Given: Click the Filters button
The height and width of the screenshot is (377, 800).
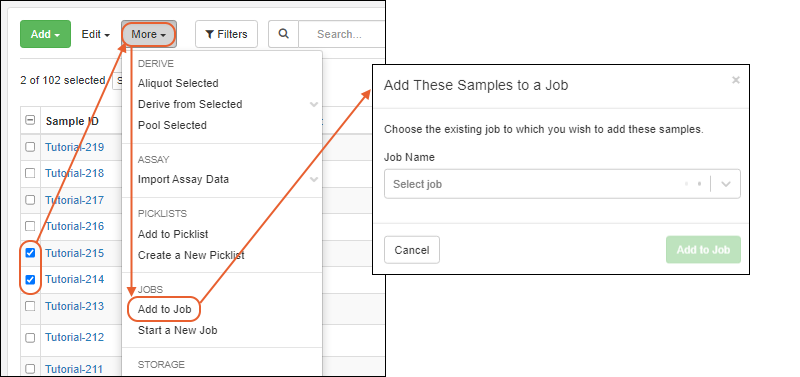Looking at the screenshot, I should click(x=227, y=34).
